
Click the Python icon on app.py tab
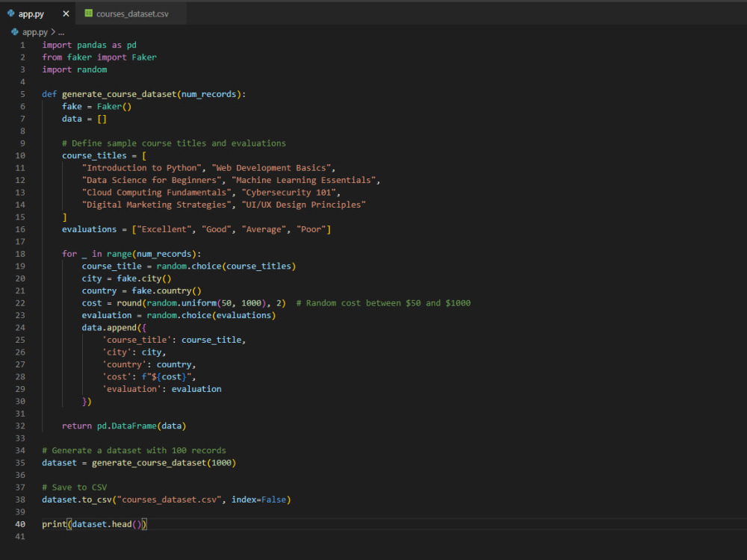click(x=10, y=13)
